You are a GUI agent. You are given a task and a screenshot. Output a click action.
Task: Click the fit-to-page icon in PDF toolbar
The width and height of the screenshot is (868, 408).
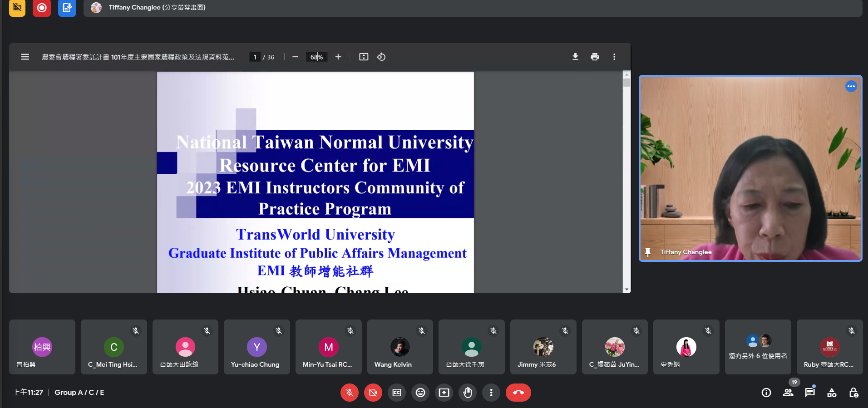tap(364, 57)
